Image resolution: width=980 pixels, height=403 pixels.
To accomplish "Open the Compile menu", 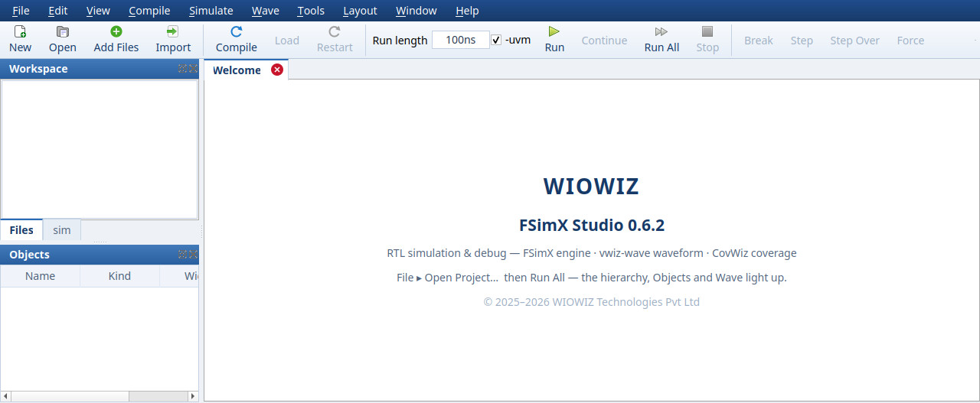I will [x=149, y=11].
